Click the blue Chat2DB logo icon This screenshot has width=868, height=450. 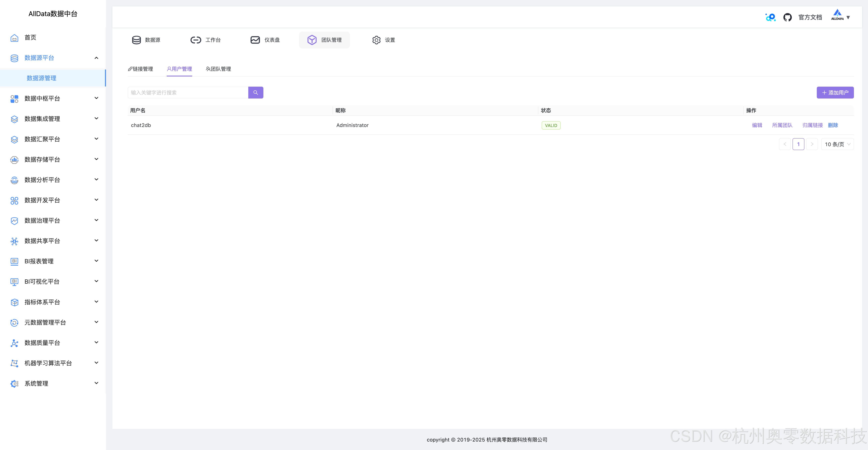770,17
